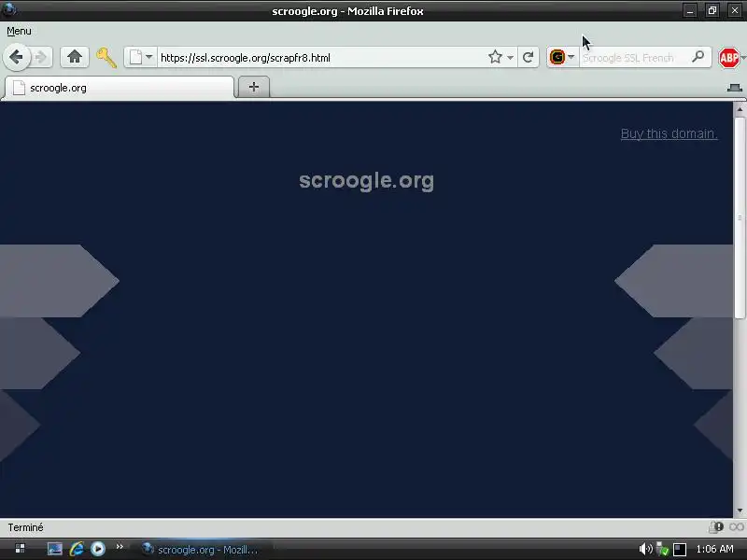The image size is (747, 560).
Task: Click the black square tray icon
Action: pyautogui.click(x=680, y=550)
